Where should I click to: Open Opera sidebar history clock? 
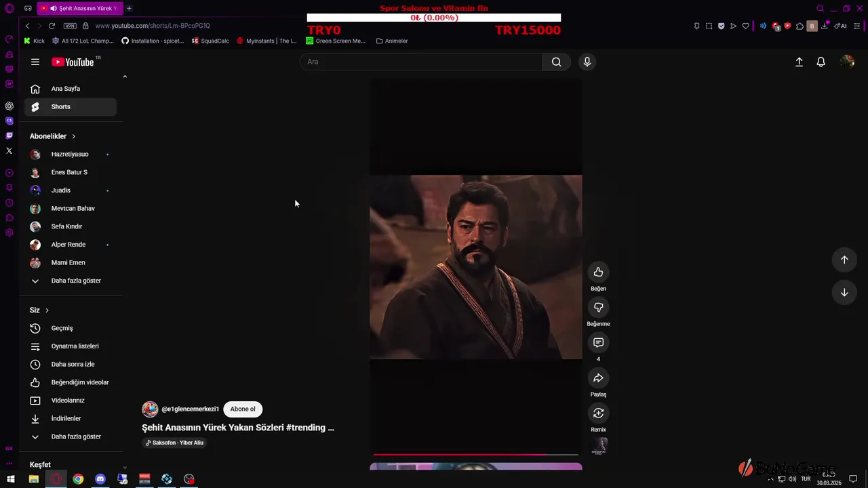pos(9,203)
